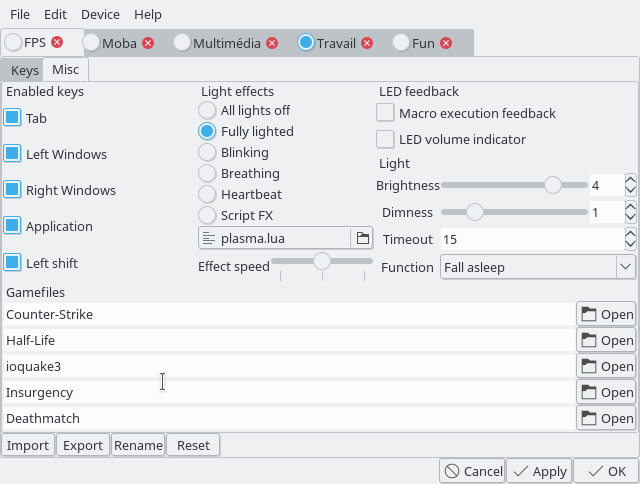Click the Effect speed slider handle
640x484 pixels.
pos(322,261)
